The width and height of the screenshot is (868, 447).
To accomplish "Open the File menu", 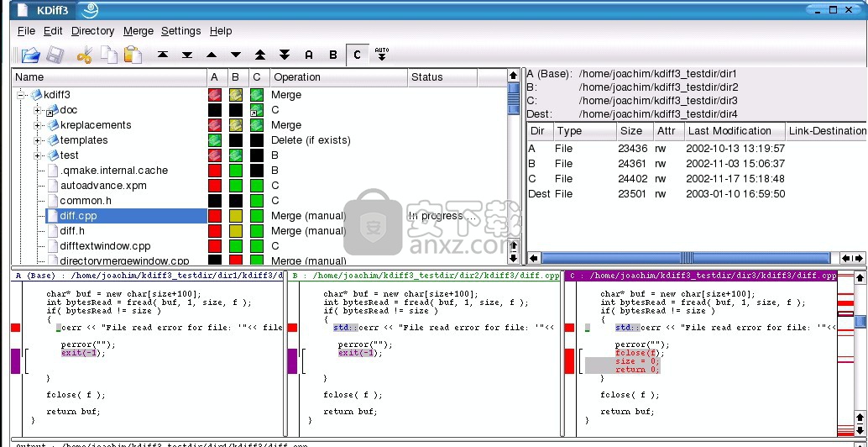I will [x=26, y=31].
